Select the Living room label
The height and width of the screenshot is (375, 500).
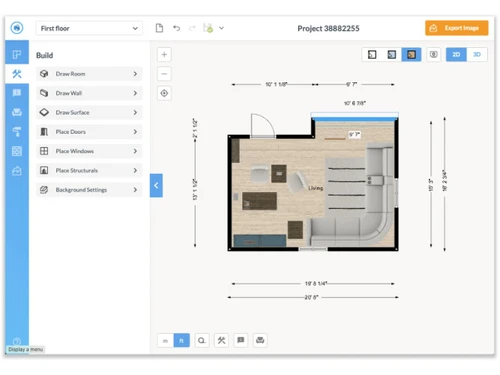(x=315, y=188)
